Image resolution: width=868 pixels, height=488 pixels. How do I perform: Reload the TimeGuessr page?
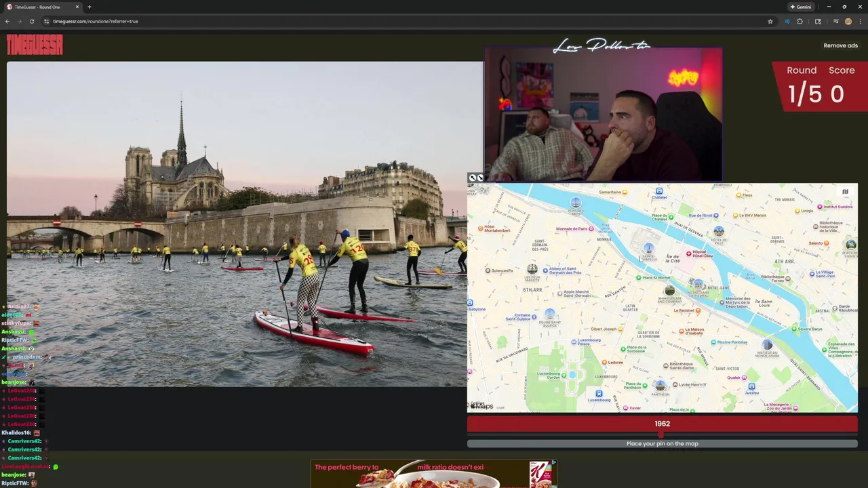[31, 21]
